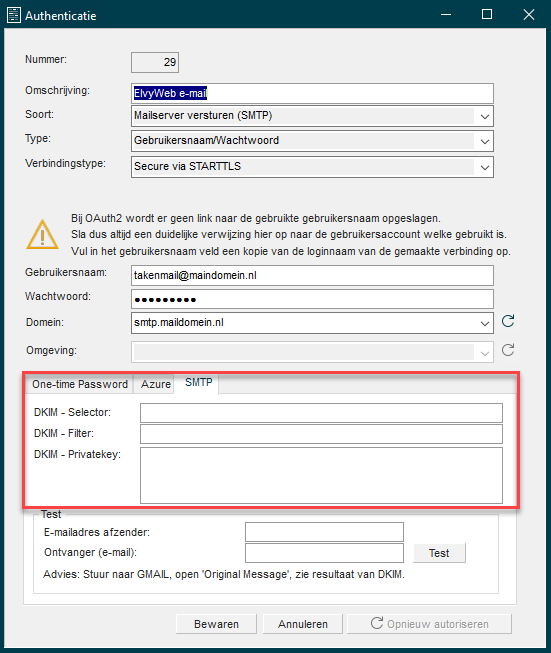
Task: Select the SMTP tab
Action: [198, 382]
